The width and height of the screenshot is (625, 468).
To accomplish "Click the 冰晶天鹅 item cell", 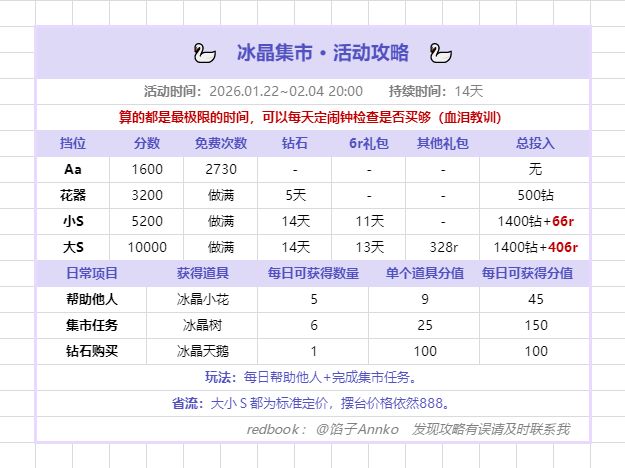I will pos(202,351).
